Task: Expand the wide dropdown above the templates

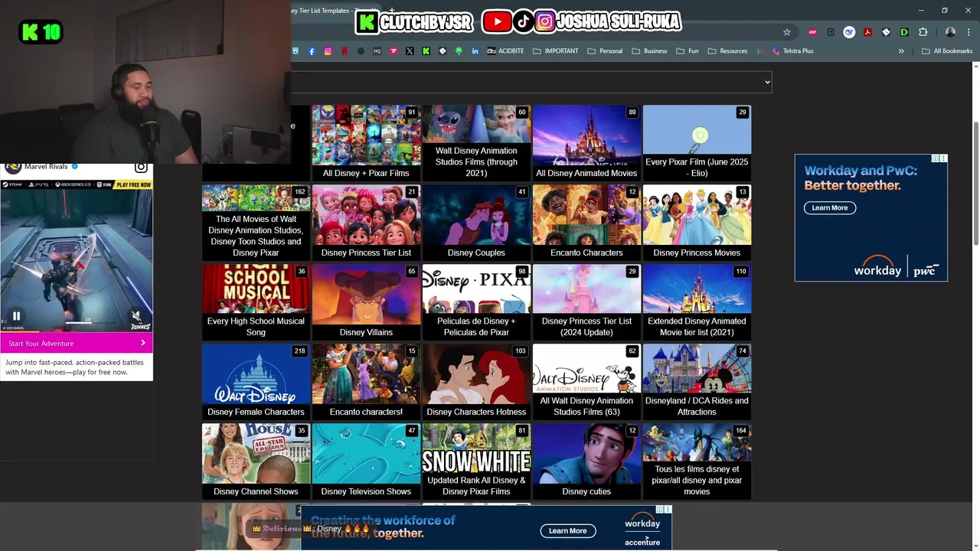Action: 531,82
